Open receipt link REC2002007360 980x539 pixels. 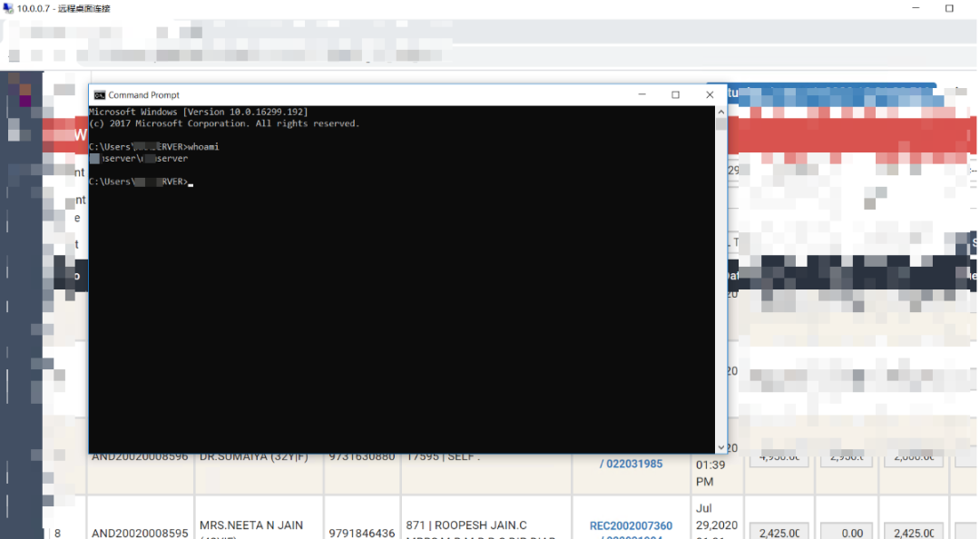[x=631, y=526]
